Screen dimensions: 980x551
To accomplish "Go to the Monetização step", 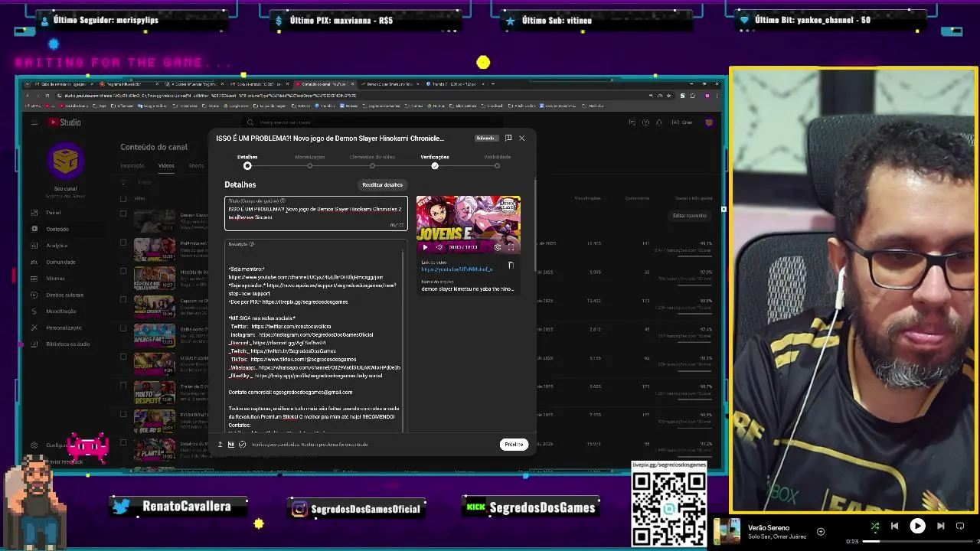I will point(310,161).
